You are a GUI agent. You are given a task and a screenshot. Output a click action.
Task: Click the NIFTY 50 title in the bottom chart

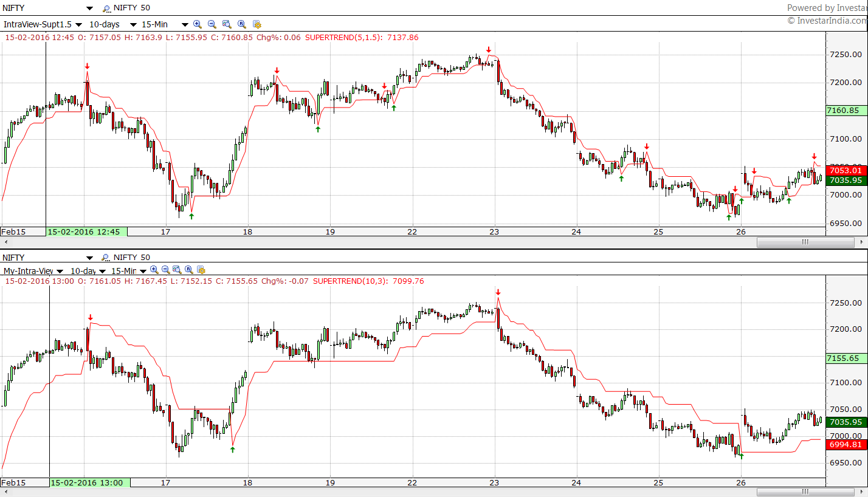tap(132, 258)
